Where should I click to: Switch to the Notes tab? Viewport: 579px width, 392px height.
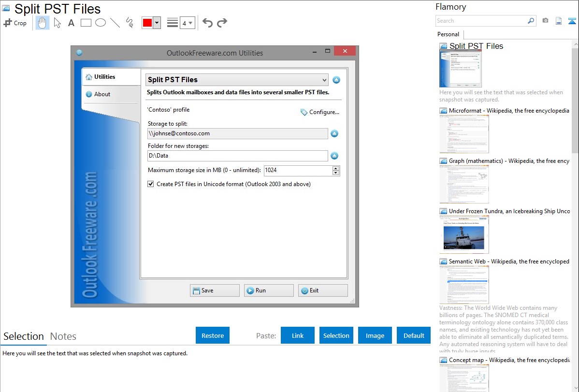point(63,336)
